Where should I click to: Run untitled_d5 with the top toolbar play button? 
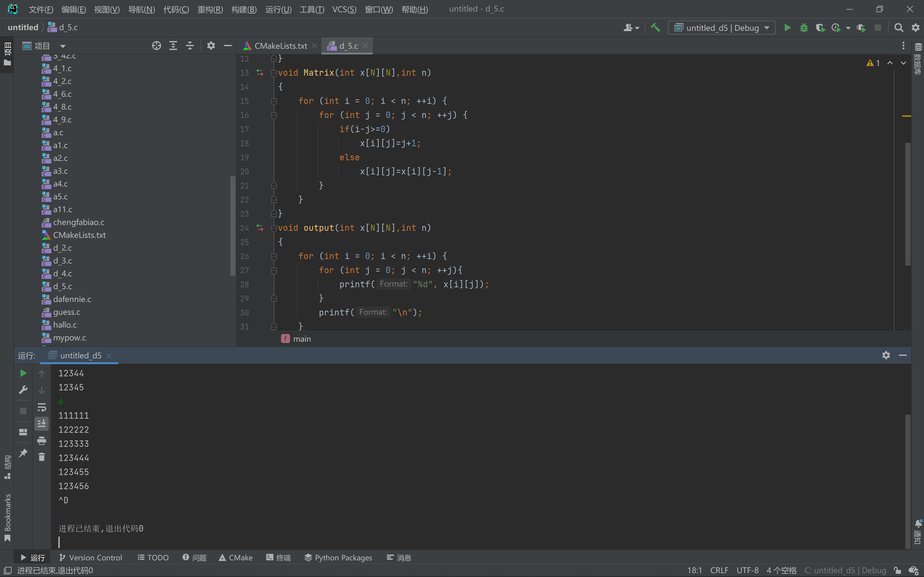coord(787,28)
